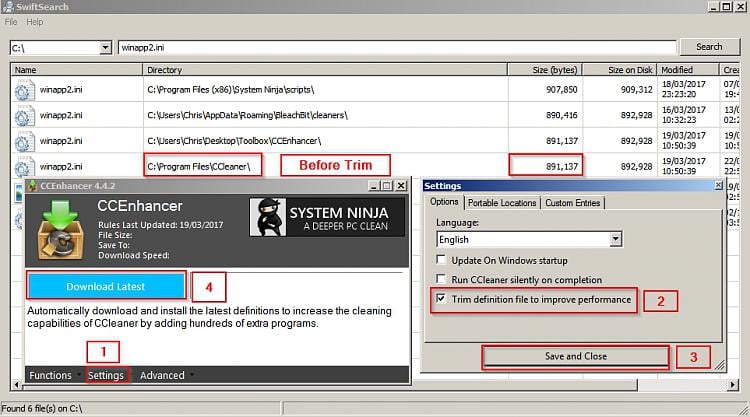Sort results by Size (bytes) column
Screen dimensions: 750x417
[545, 70]
